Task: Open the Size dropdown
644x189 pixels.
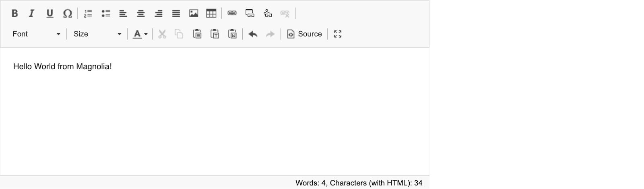Action: pos(97,34)
